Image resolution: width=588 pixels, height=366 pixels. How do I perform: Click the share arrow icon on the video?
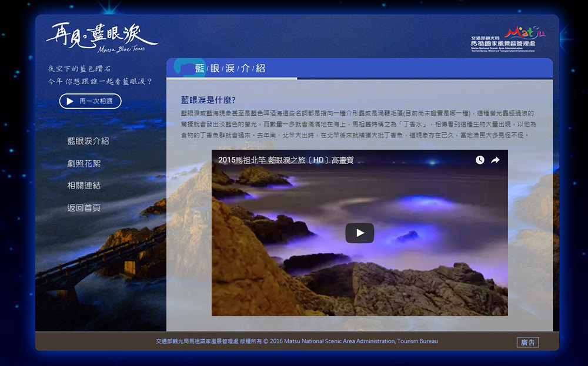pyautogui.click(x=496, y=160)
